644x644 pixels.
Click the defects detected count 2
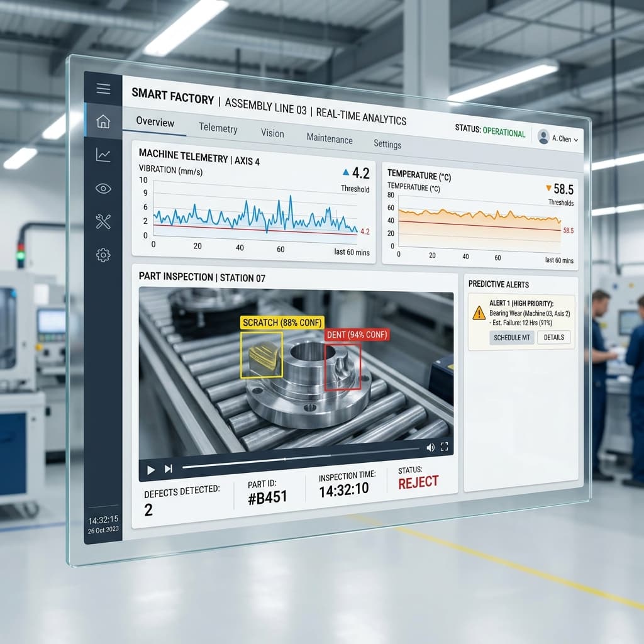tap(148, 509)
